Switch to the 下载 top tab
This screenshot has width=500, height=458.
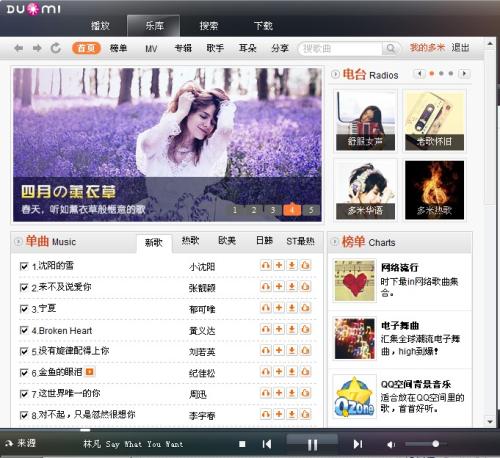tap(263, 26)
